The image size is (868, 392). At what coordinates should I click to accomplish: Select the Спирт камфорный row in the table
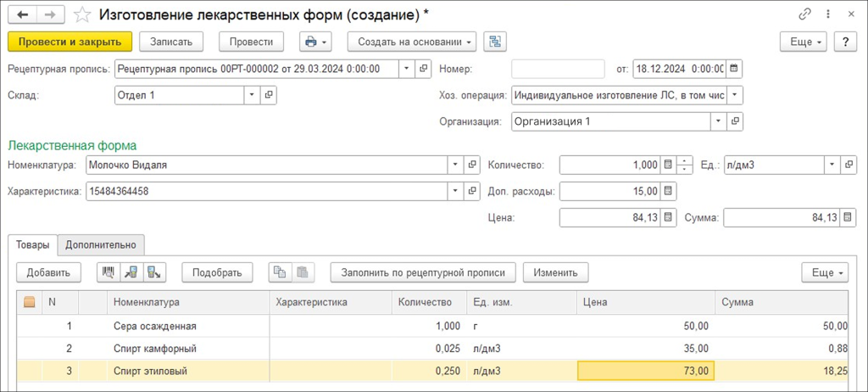pos(155,348)
